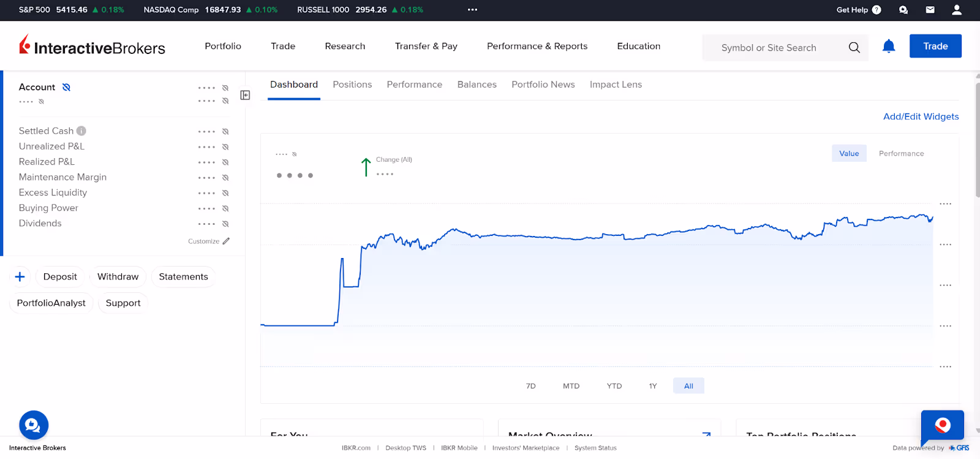Viewport: 980px width, 459px height.
Task: Click the blue Trade button
Action: (935, 46)
